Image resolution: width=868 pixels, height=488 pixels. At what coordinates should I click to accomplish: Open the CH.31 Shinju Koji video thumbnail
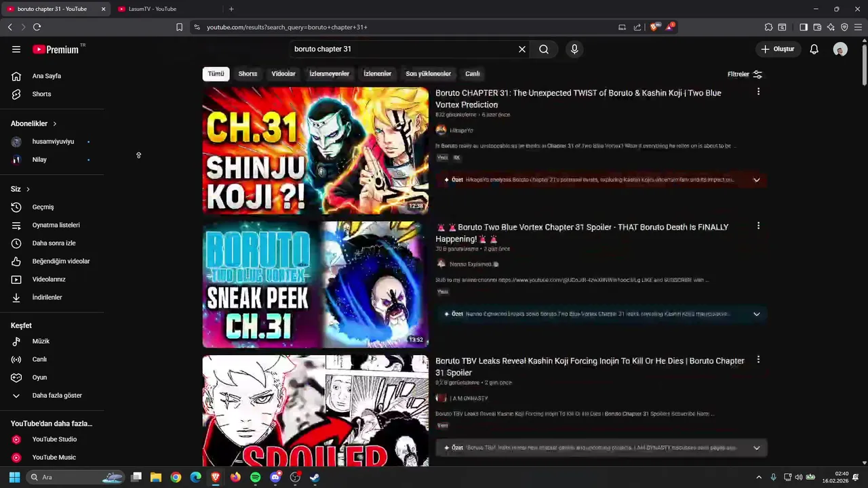click(x=315, y=150)
